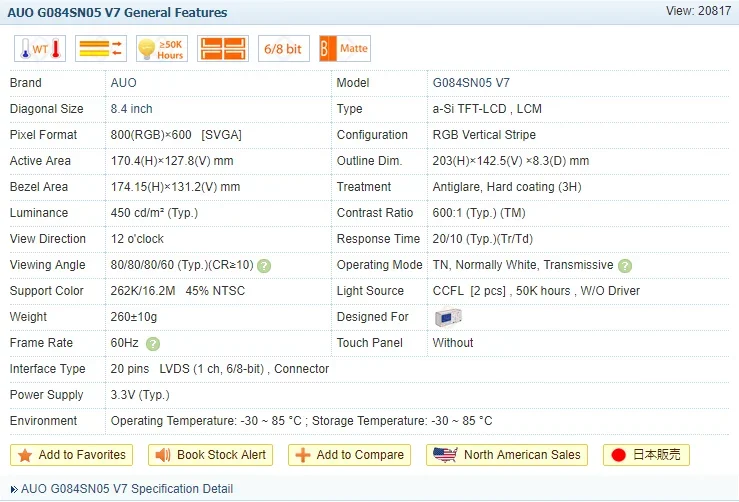Click the orange CCFL backlight layout icon
Image resolution: width=739 pixels, height=502 pixels.
[x=223, y=49]
